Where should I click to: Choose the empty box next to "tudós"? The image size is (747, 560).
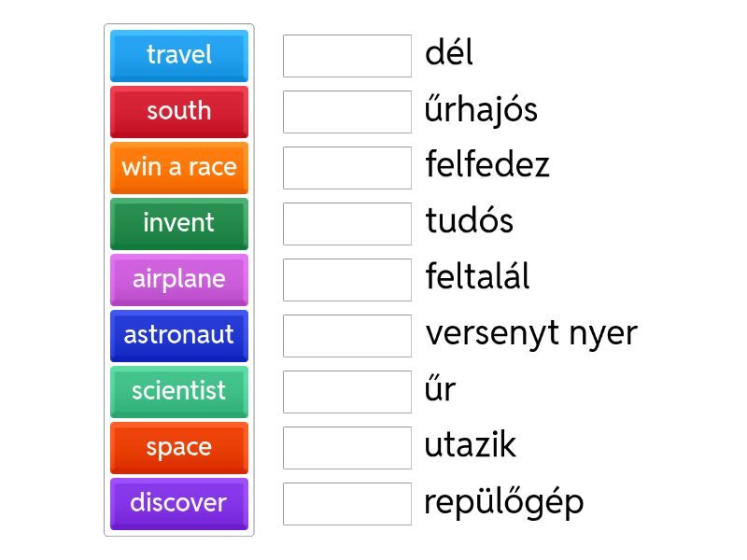[x=347, y=224]
